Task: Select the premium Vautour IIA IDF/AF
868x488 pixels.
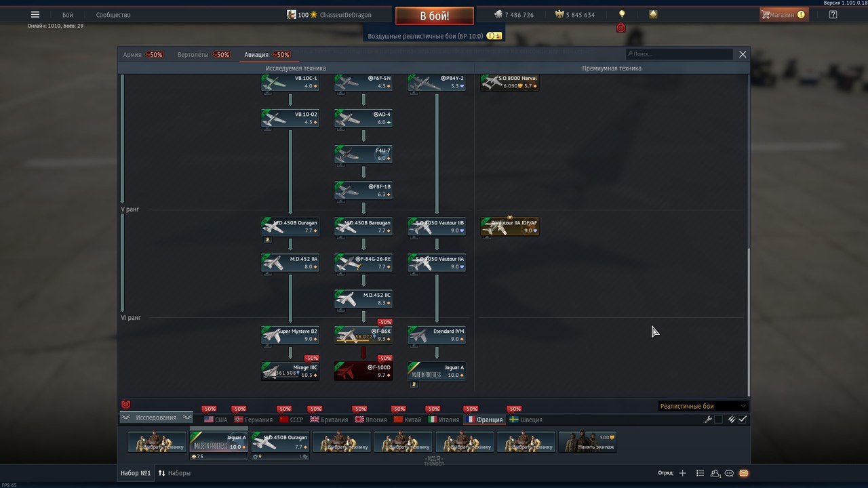Action: point(510,227)
